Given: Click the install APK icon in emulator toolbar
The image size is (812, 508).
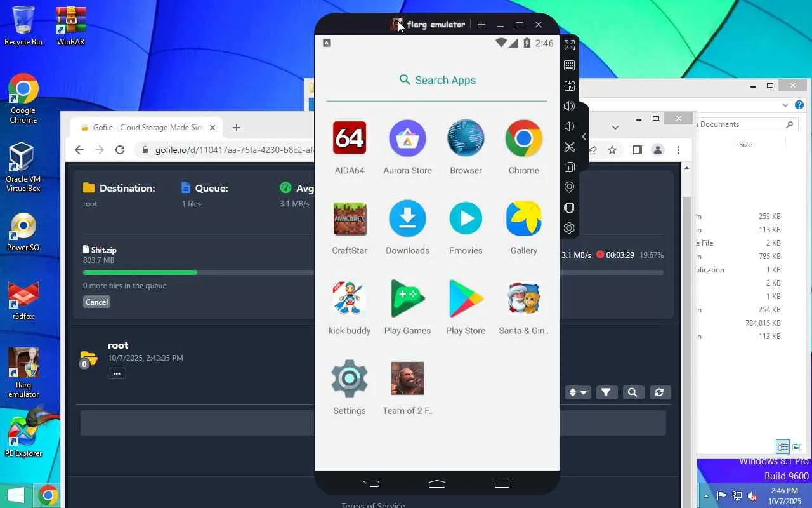Looking at the screenshot, I should coord(570,86).
